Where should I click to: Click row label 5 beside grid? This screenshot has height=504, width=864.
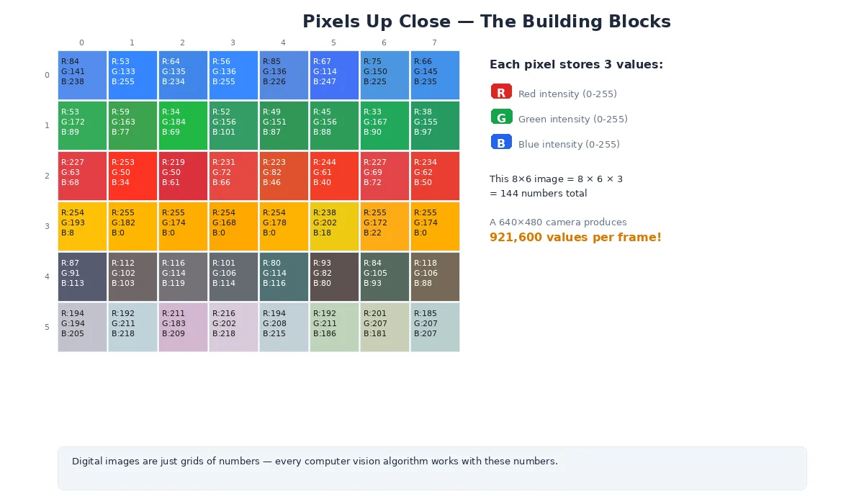point(48,327)
